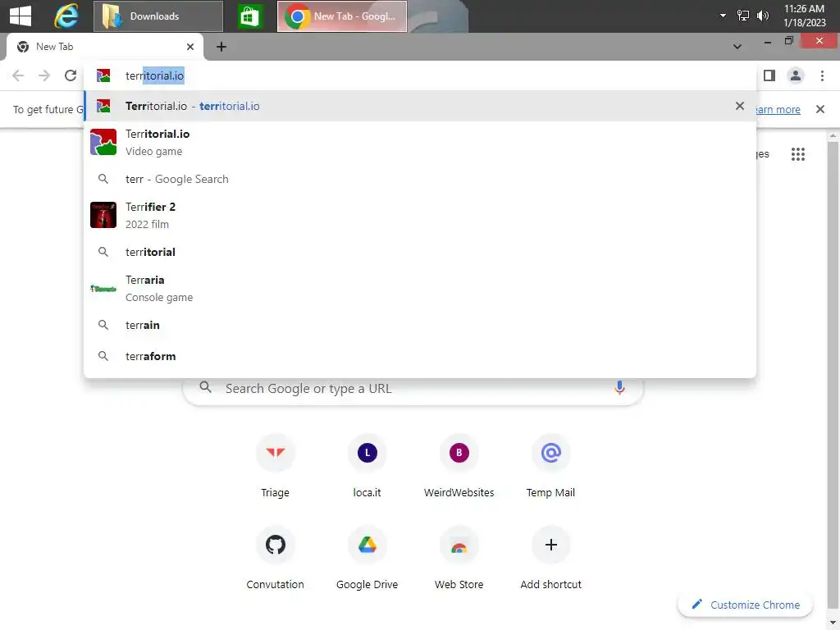
Task: Open Internet Explorer from the taskbar
Action: point(66,16)
